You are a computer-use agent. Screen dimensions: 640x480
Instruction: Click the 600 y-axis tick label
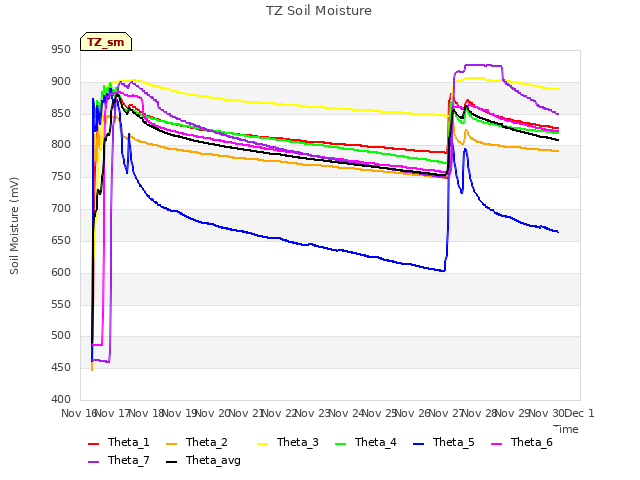[x=61, y=272]
